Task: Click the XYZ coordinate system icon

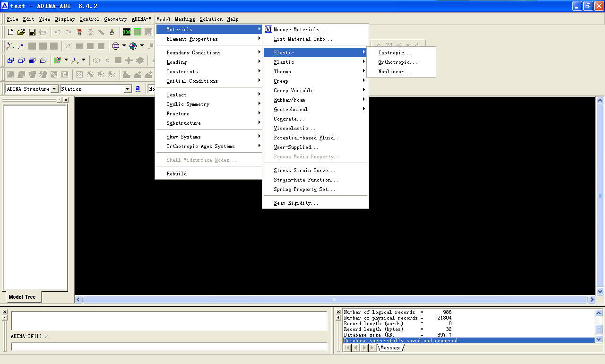Action: pyautogui.click(x=10, y=46)
